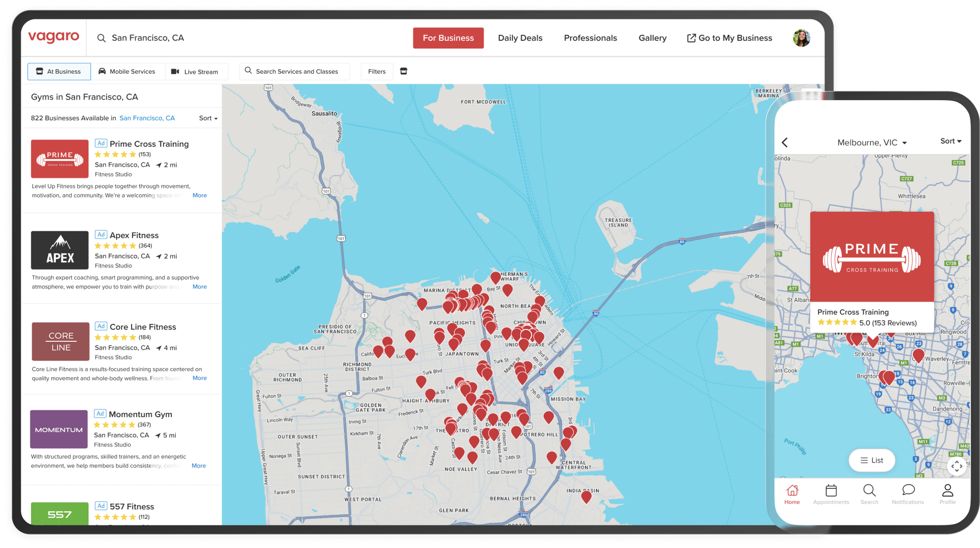Viewport: 980px width, 548px height.
Task: Select the At Business option
Action: tap(59, 71)
